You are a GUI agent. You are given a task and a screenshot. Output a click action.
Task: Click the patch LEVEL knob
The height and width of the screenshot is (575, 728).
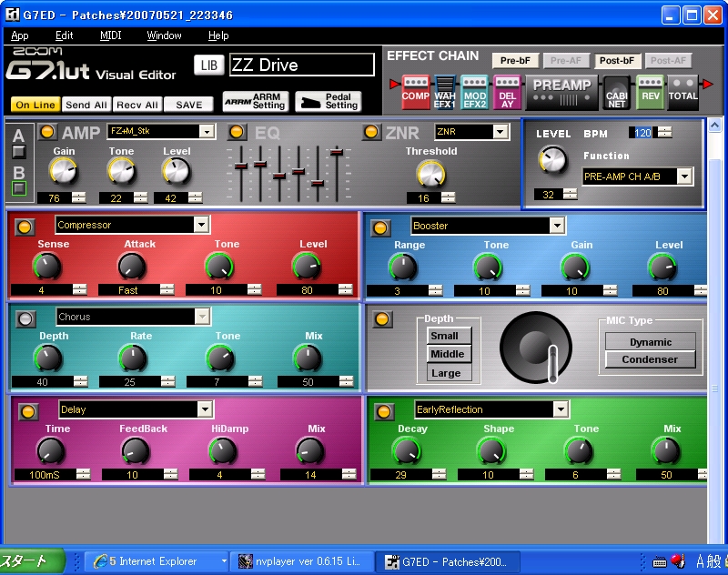(552, 159)
